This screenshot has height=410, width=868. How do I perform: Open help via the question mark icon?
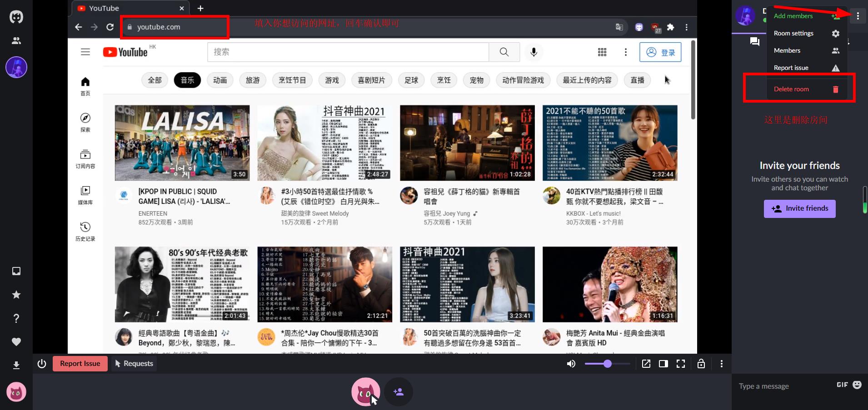16,318
